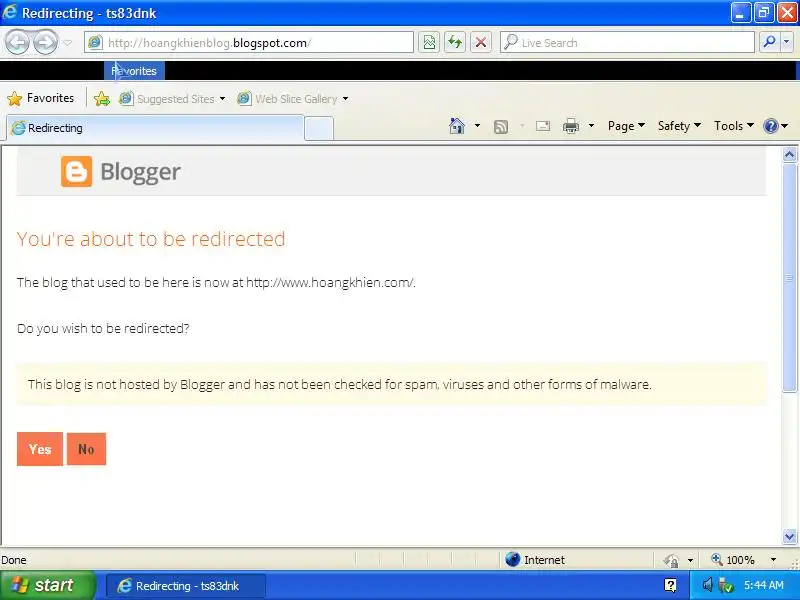Click the scrollbar down arrow
The width and height of the screenshot is (800, 600).
coord(789,536)
